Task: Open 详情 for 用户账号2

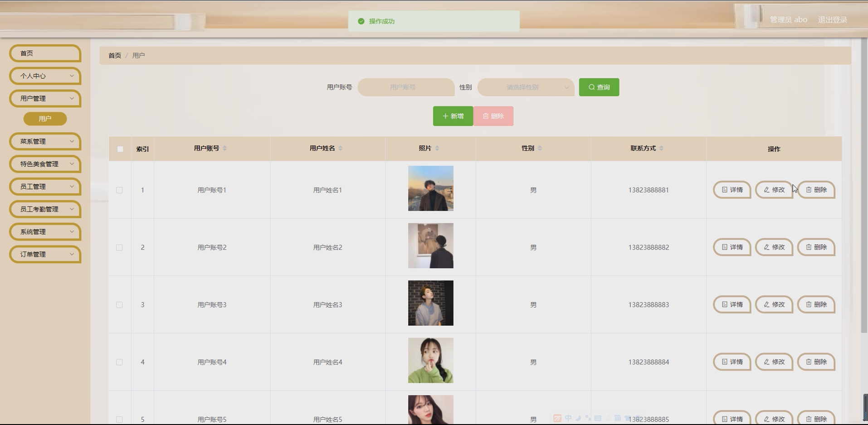Action: 732,247
